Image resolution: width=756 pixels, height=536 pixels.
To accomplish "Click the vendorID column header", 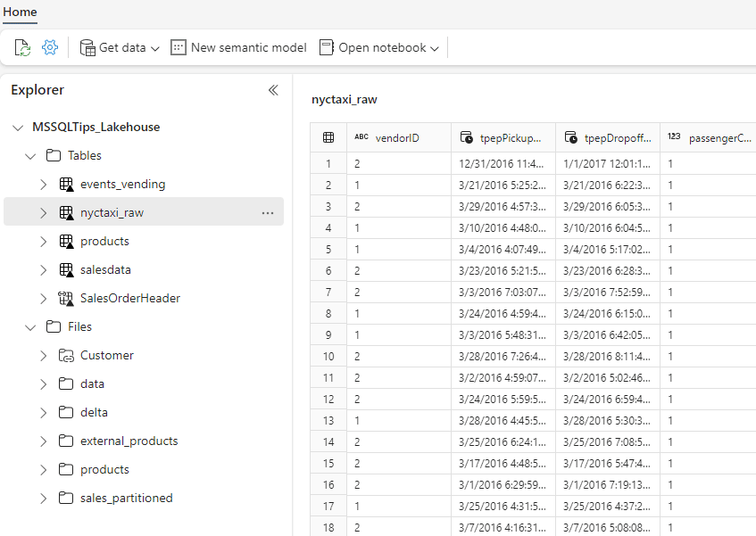I will click(x=397, y=137).
